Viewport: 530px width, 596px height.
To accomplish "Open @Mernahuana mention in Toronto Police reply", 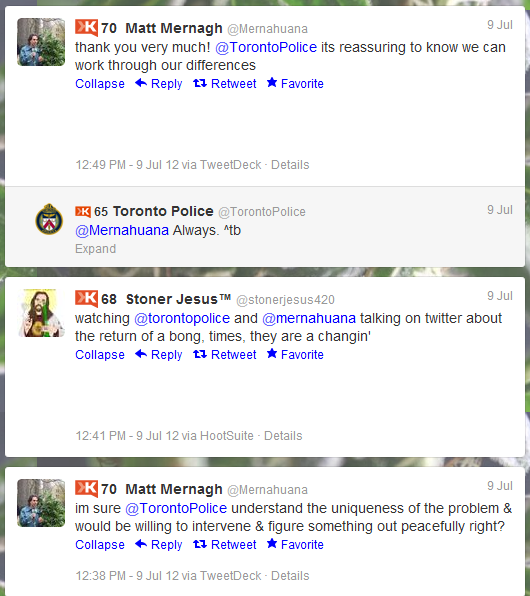I will coord(122,230).
